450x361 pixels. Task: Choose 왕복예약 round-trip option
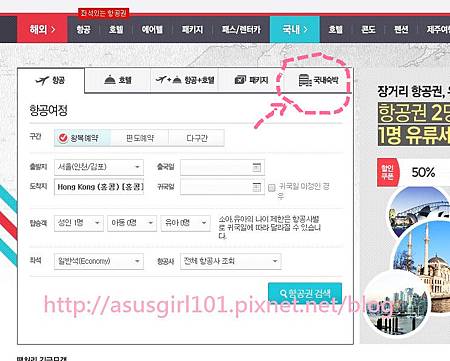click(x=82, y=138)
